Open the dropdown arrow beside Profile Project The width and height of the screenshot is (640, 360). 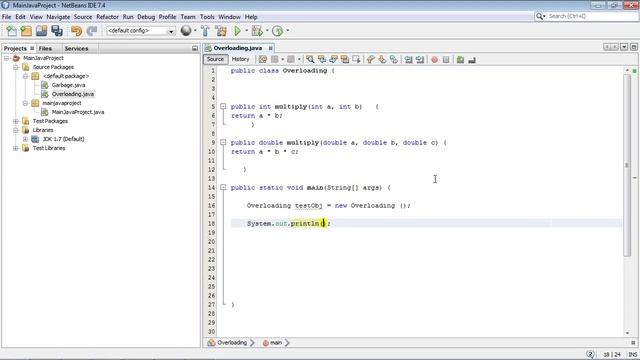(287, 31)
